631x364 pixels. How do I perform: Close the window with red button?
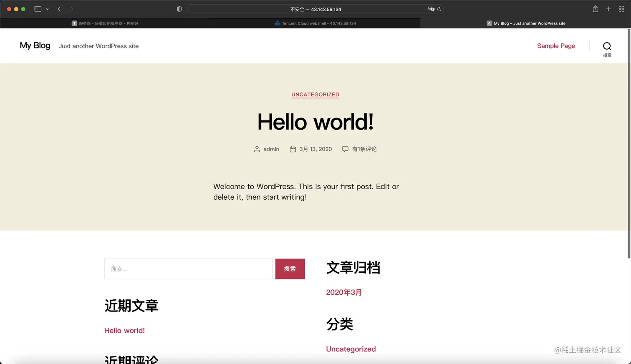click(x=9, y=9)
